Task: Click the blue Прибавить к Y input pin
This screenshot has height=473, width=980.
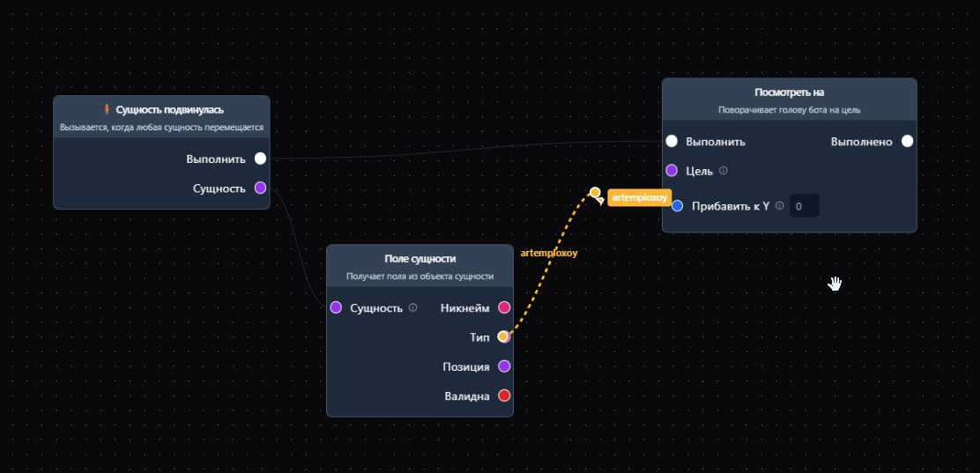Action: 678,206
